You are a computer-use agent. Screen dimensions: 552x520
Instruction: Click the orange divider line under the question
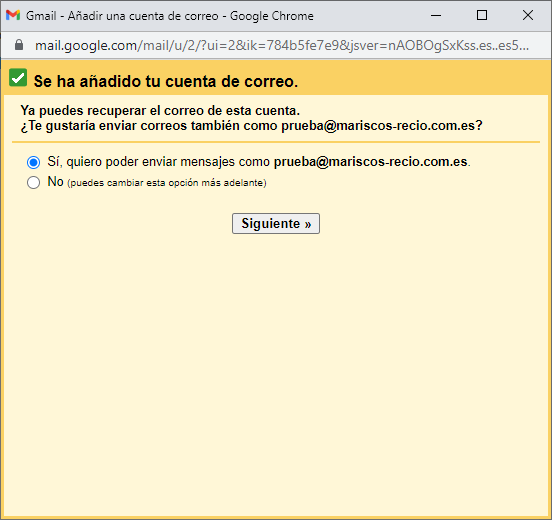(276, 142)
